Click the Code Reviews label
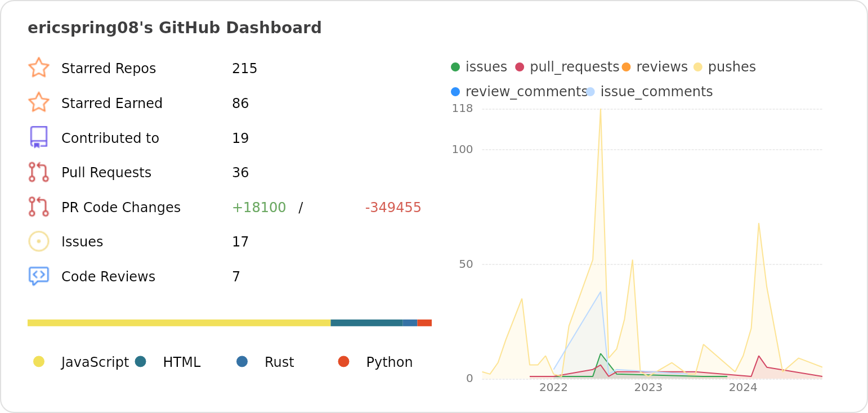The image size is (868, 413). [108, 277]
